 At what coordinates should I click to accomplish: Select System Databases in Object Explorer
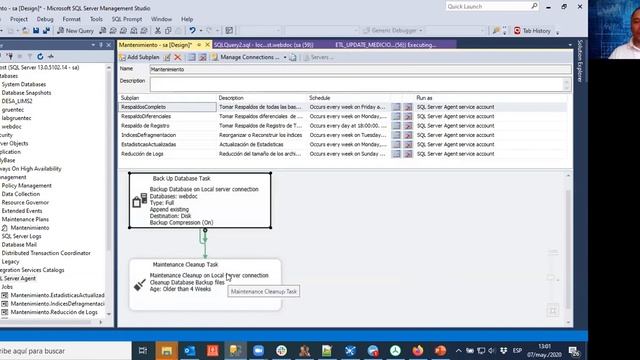click(24, 84)
